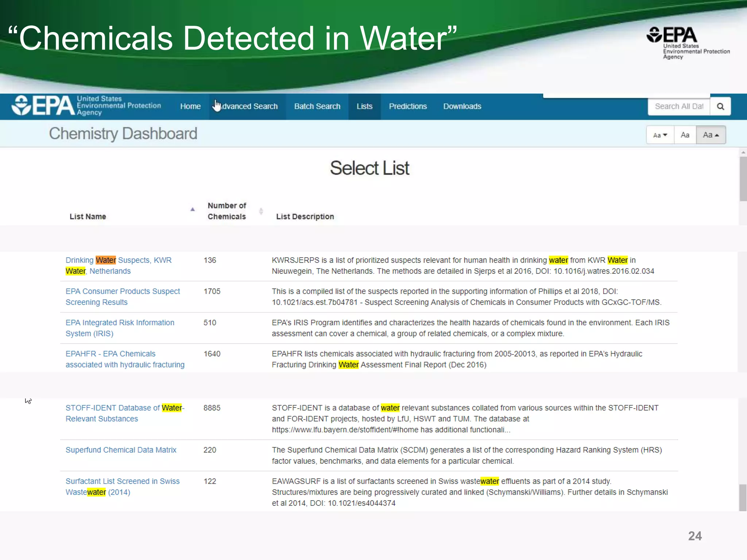The width and height of the screenshot is (747, 560).
Task: Open the Predictions page
Action: pyautogui.click(x=408, y=106)
